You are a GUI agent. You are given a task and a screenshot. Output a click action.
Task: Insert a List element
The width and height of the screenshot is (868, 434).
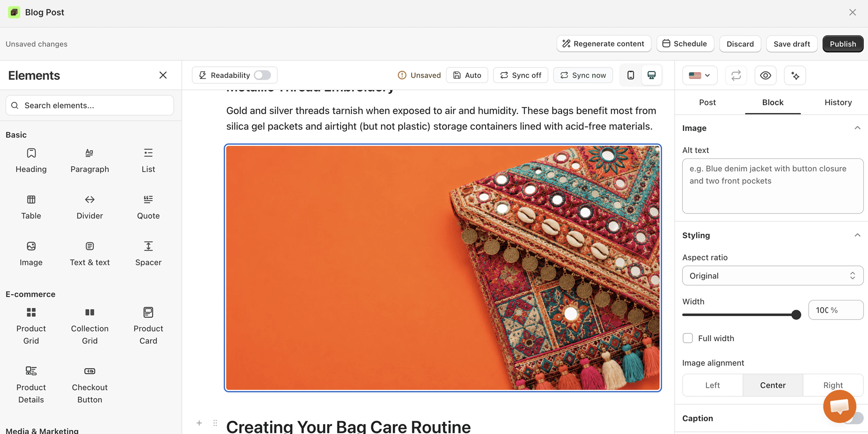(x=148, y=161)
